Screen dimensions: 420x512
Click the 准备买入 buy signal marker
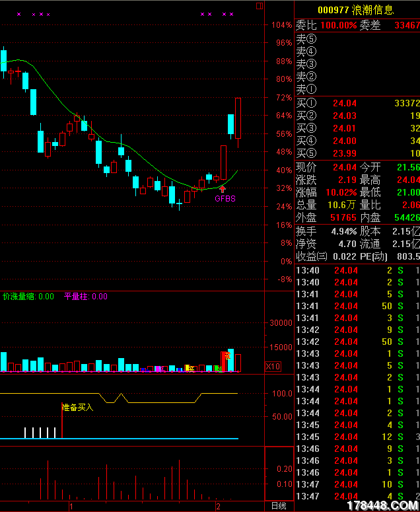click(x=78, y=408)
